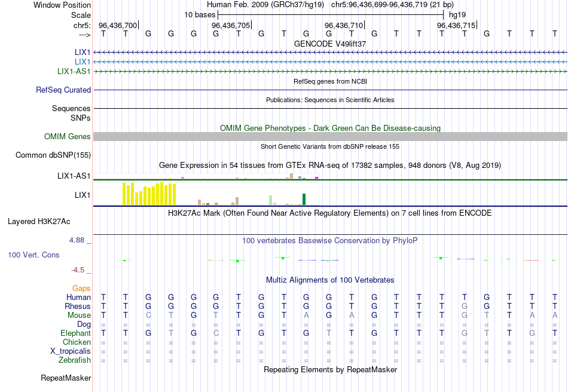Open Repeating Elements by RepeatMasker title
Image resolution: width=568 pixels, height=392 pixels.
click(330, 369)
